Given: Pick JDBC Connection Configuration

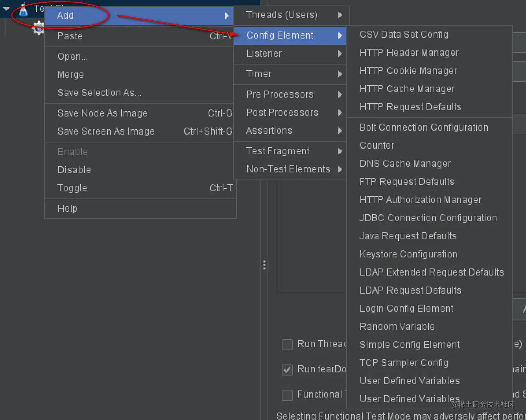Looking at the screenshot, I should coord(428,218).
